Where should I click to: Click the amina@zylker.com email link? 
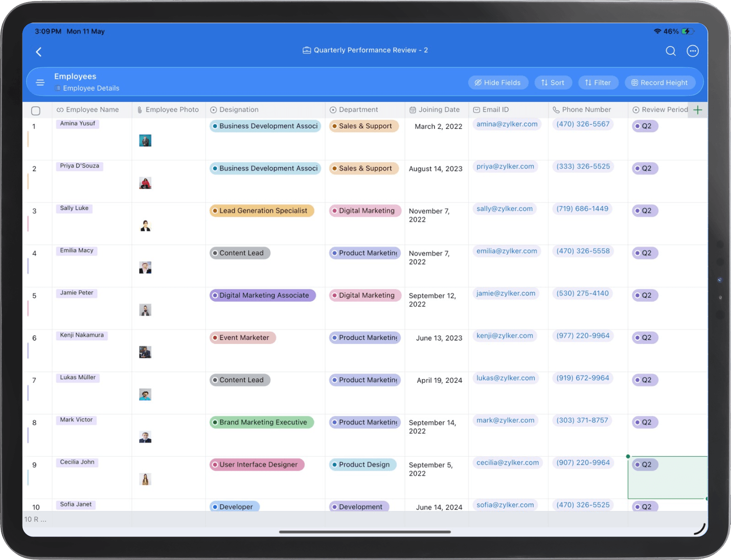(x=507, y=124)
